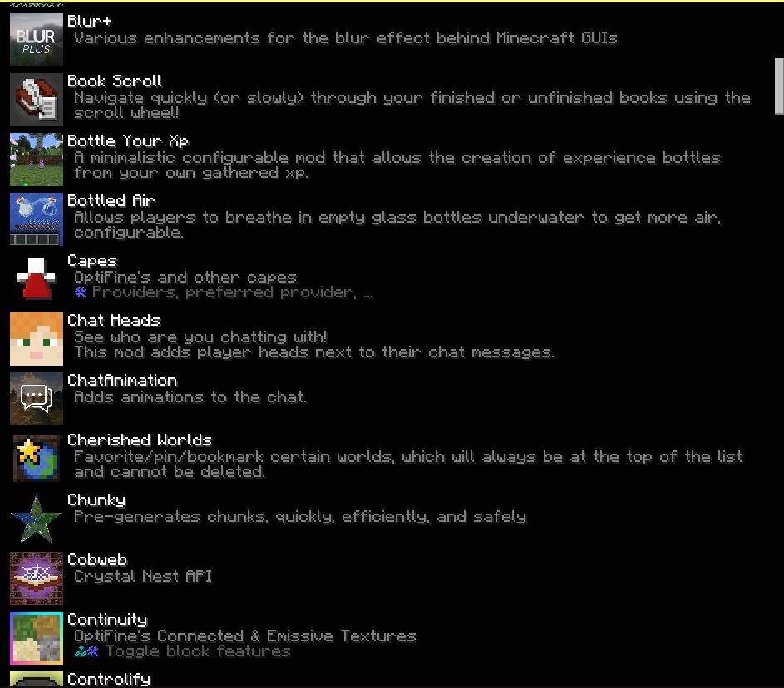The width and height of the screenshot is (784, 688).
Task: Click 'Favorite/pin/bookmark certain worlds' description
Action: 408,464
